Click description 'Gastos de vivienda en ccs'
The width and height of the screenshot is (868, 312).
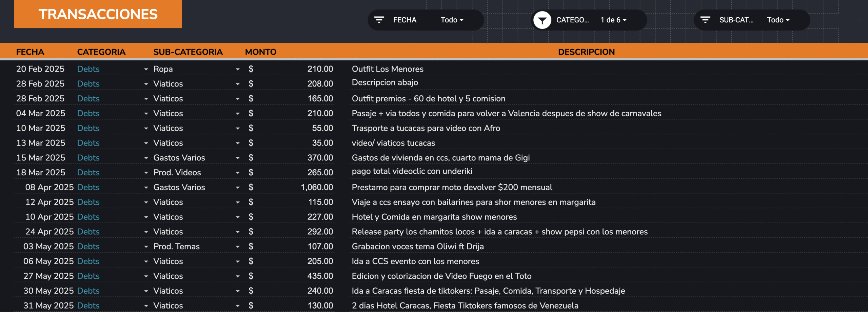click(x=441, y=158)
